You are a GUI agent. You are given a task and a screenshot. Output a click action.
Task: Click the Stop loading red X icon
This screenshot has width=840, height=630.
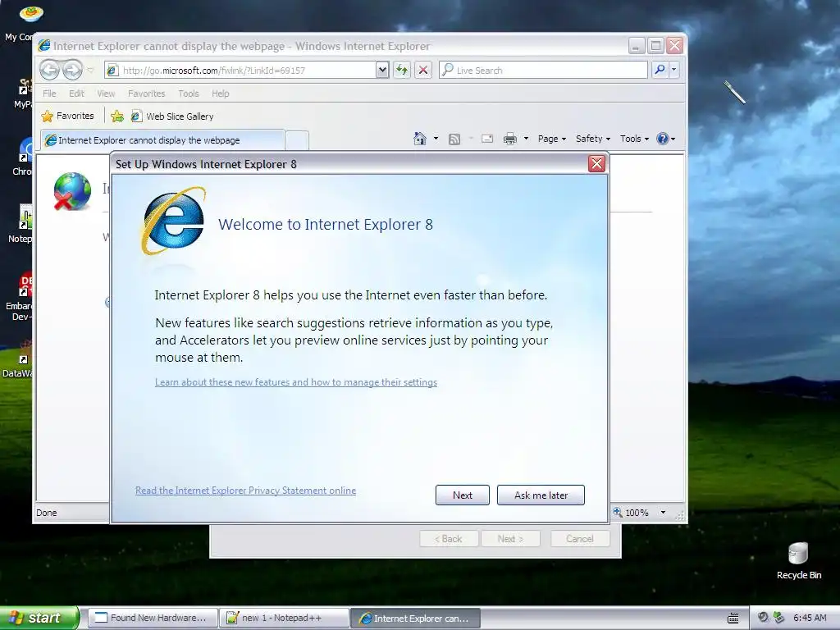tap(423, 71)
